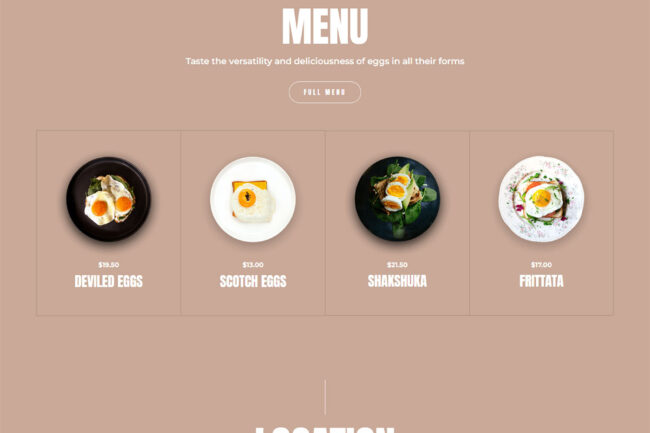Viewport: 650px width, 433px height.
Task: Select the FRITTATA title
Action: [x=541, y=281]
